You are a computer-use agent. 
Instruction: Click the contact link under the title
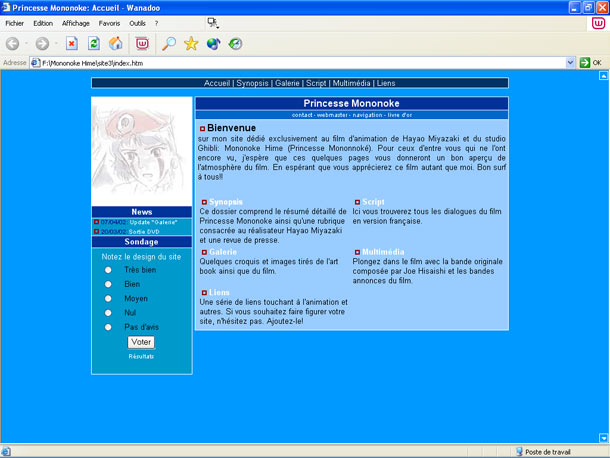(x=302, y=115)
